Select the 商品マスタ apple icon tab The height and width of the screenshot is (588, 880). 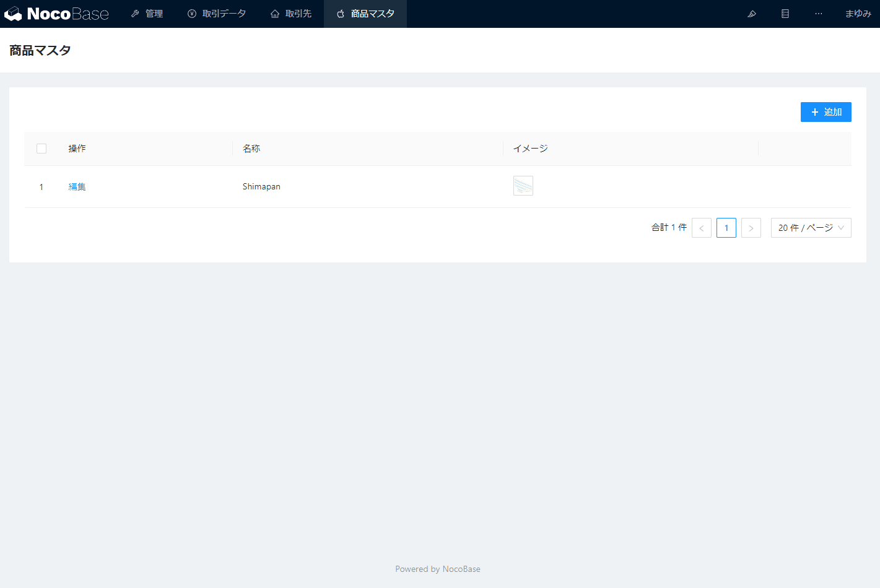(365, 14)
